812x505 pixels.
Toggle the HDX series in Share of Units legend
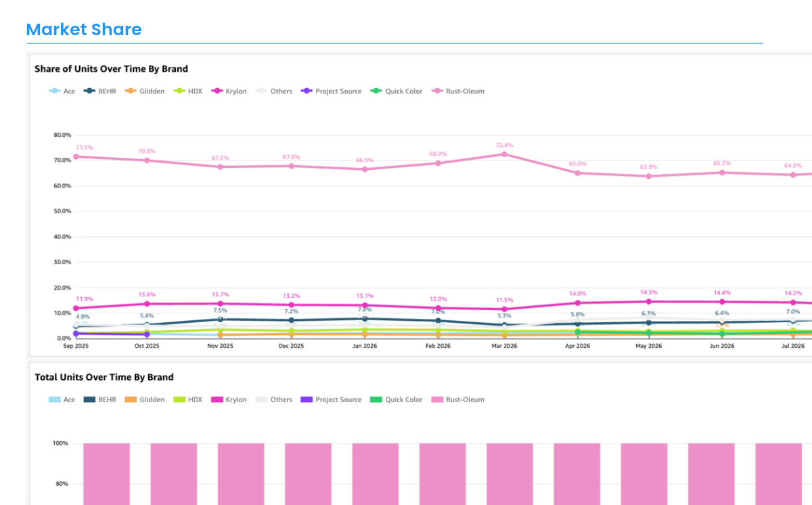[x=188, y=91]
